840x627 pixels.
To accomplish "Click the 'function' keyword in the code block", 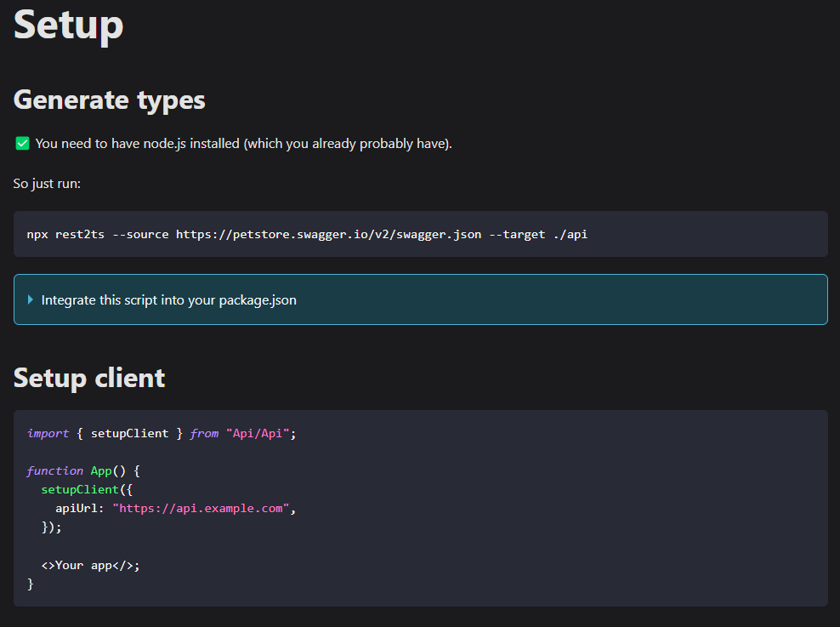I will pos(54,470).
